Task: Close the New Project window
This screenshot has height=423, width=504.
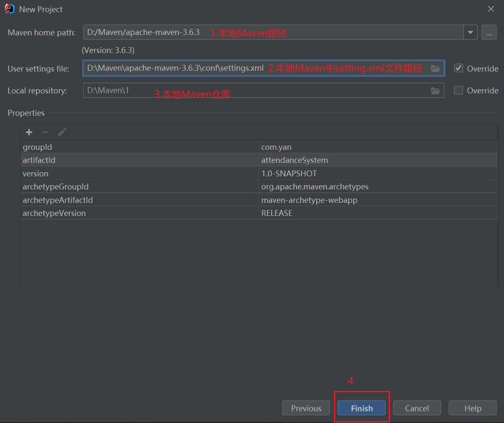Action: click(x=491, y=9)
